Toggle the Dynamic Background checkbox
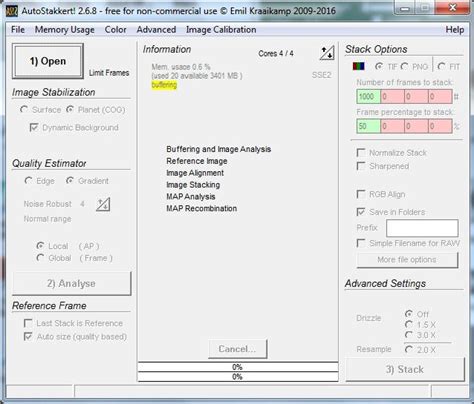 [34, 127]
